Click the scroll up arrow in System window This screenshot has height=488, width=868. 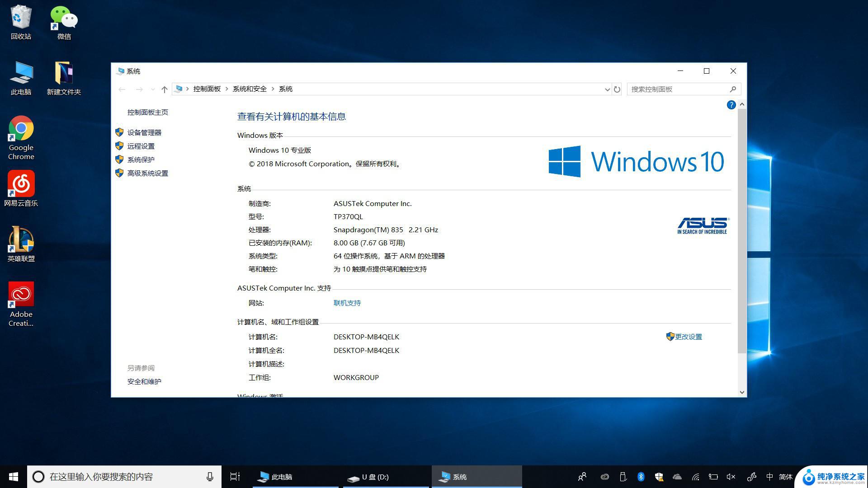click(x=742, y=104)
